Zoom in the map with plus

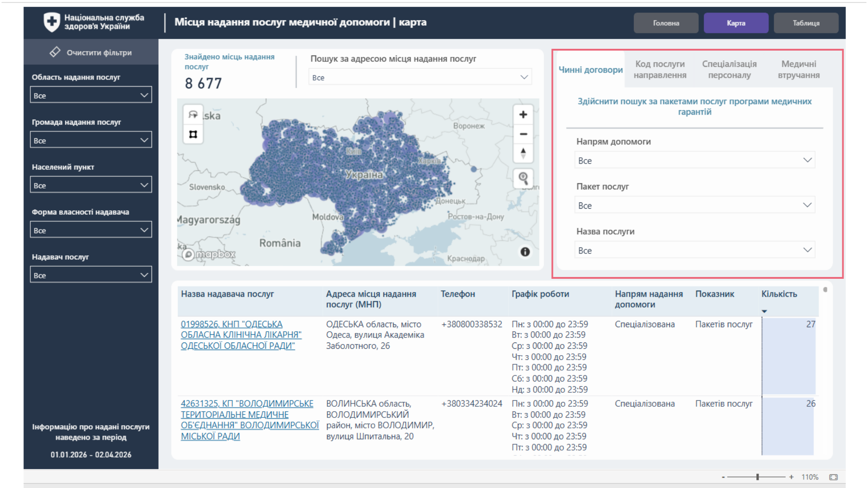[523, 115]
